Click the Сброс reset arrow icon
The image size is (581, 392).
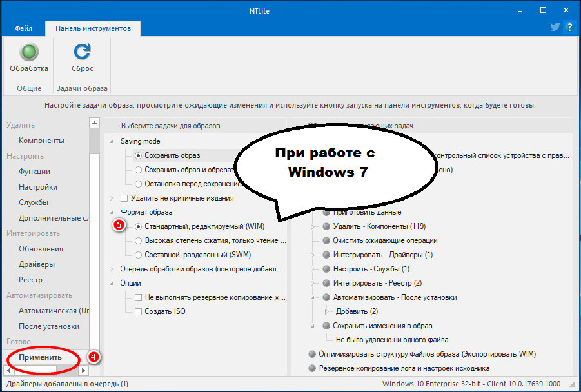[x=83, y=52]
